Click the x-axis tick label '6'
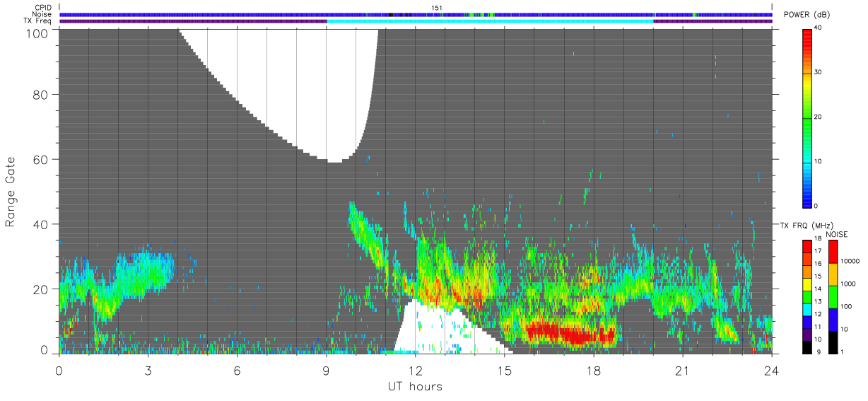Viewport: 868px width, 401px height. click(237, 371)
